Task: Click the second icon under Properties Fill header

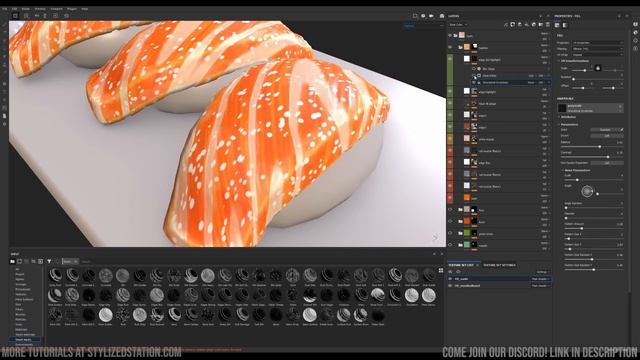Action: click(565, 25)
